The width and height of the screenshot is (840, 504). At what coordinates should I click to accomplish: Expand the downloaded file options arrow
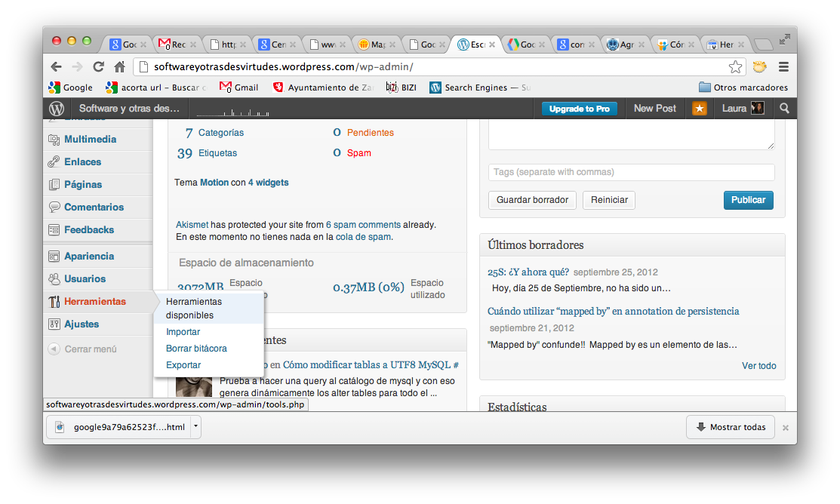click(195, 427)
